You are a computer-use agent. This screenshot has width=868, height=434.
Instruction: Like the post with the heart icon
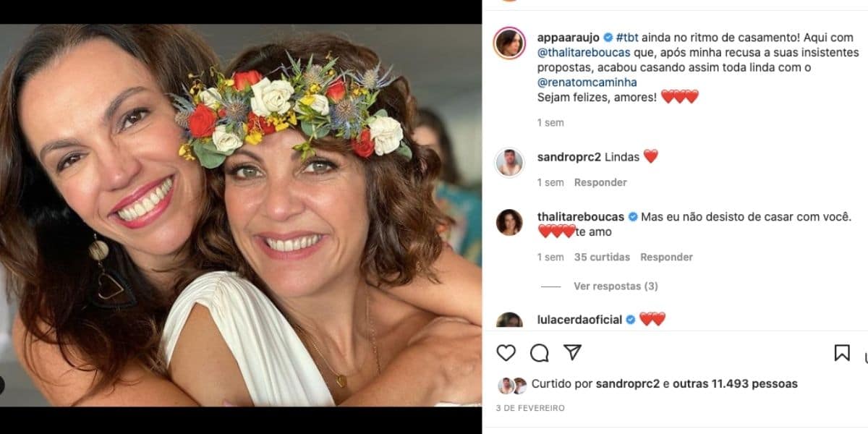point(506,353)
